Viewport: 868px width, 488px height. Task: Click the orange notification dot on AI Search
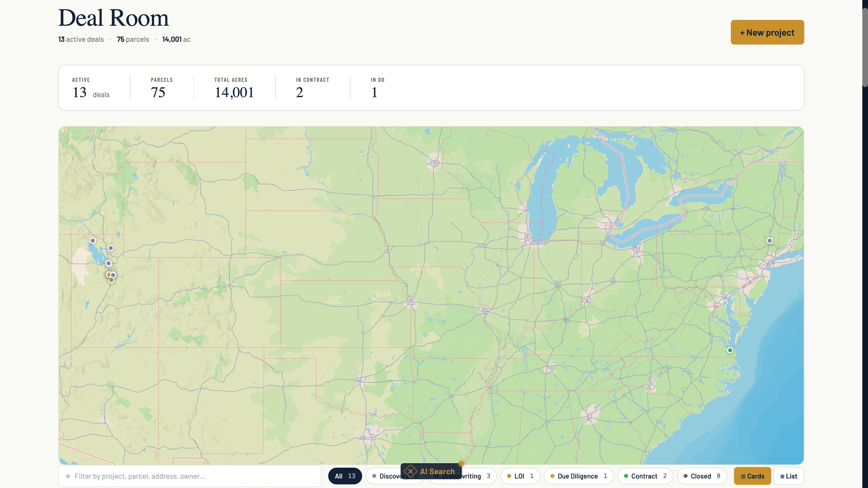point(461,463)
